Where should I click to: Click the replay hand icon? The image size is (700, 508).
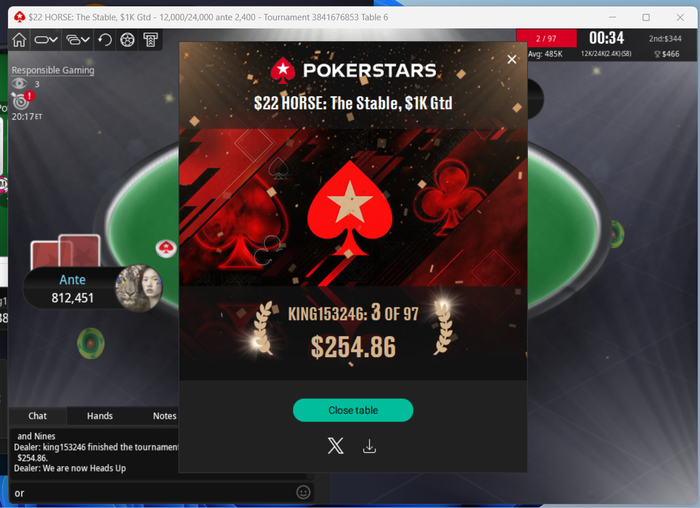click(x=105, y=40)
